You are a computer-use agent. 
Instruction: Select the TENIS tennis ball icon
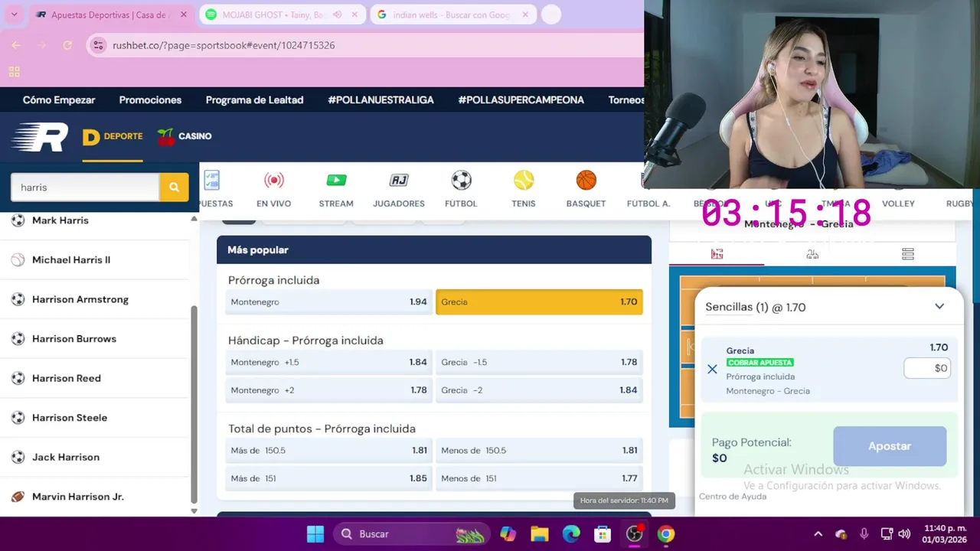(524, 181)
